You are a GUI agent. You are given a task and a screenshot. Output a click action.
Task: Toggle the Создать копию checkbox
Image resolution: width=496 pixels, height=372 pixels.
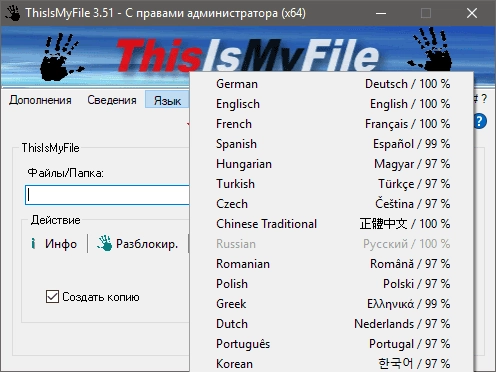52,296
